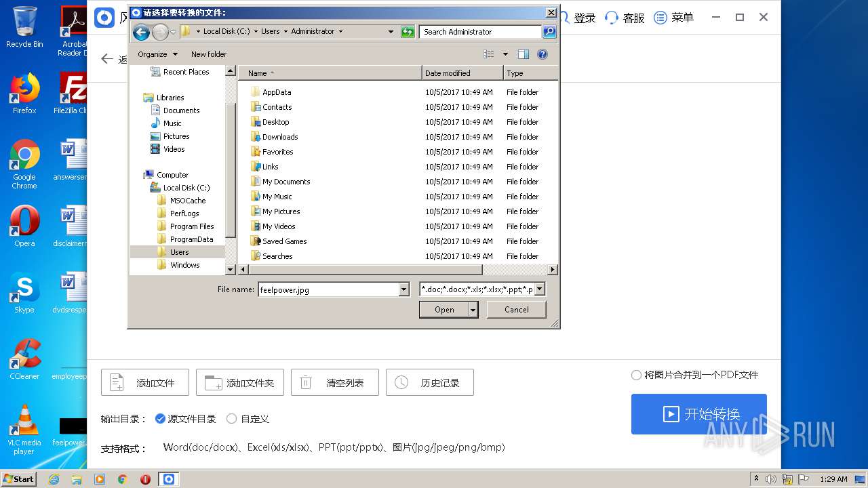
Task: Select the 源文件目录 radio button
Action: (160, 419)
